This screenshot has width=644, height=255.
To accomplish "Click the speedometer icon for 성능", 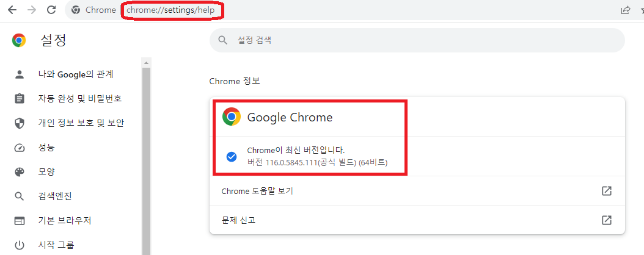I will (x=20, y=148).
